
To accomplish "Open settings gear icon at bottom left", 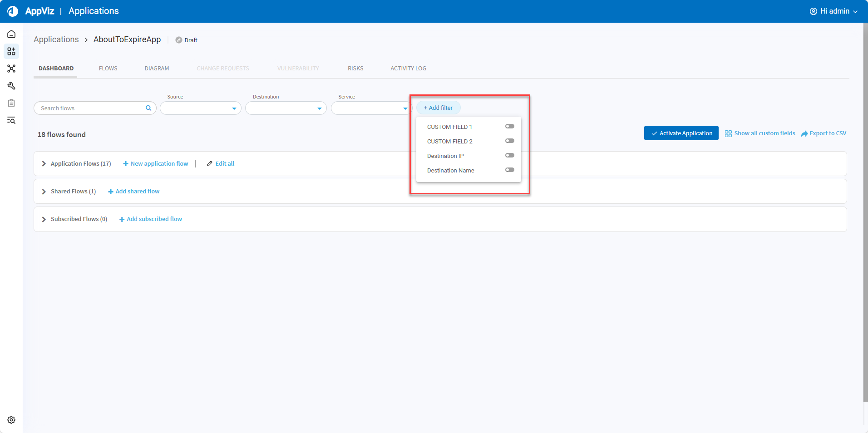I will [11, 420].
